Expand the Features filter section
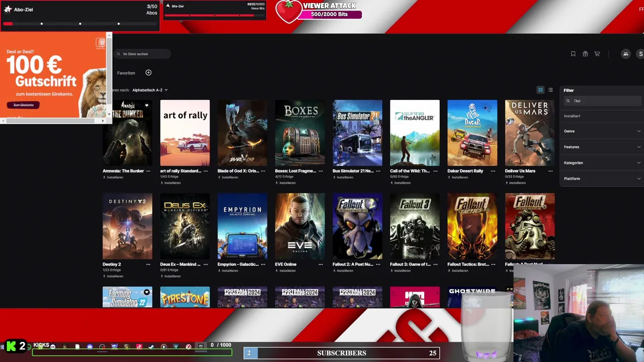Viewport: 644px width, 362px height. click(x=602, y=147)
